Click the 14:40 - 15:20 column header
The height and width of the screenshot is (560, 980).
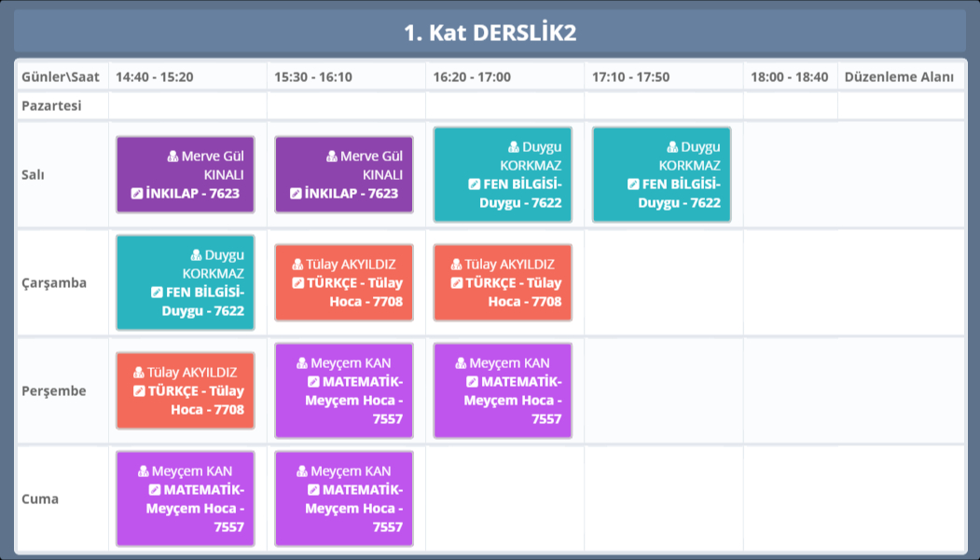click(x=155, y=76)
